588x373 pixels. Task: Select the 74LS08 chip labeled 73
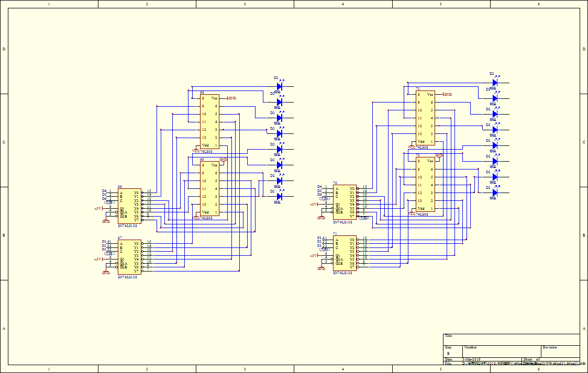click(x=425, y=185)
